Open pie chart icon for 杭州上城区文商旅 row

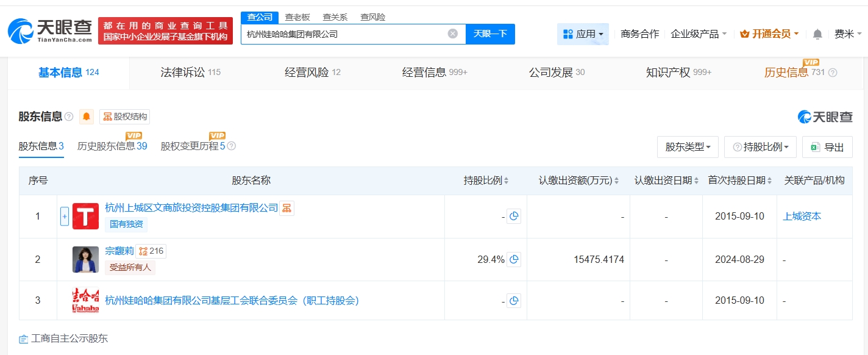coord(514,216)
